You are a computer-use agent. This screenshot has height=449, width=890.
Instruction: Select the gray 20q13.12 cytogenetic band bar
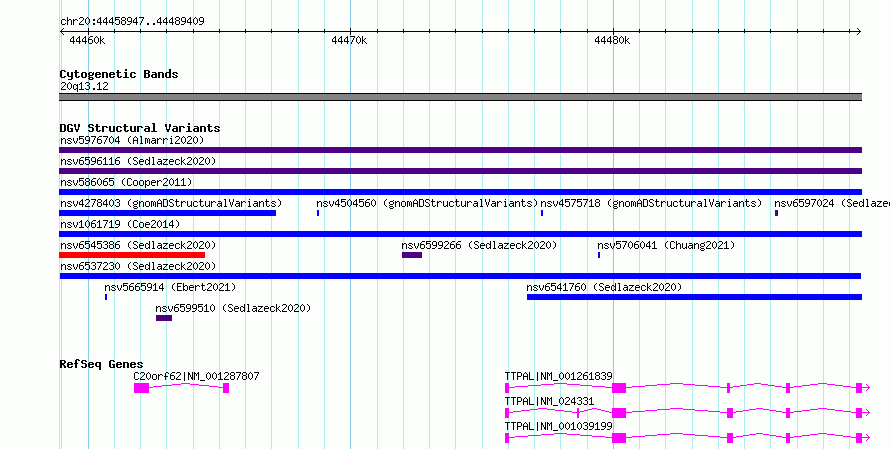[x=460, y=97]
